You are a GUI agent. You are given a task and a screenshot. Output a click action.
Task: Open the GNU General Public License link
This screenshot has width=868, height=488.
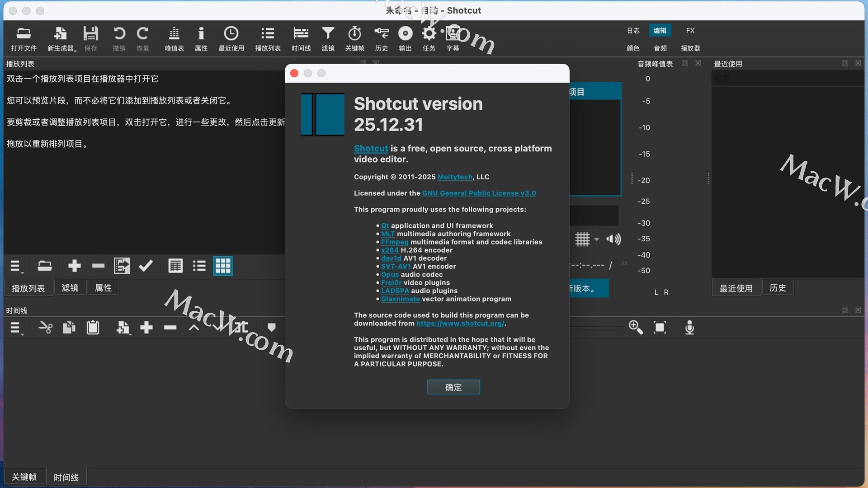point(479,193)
